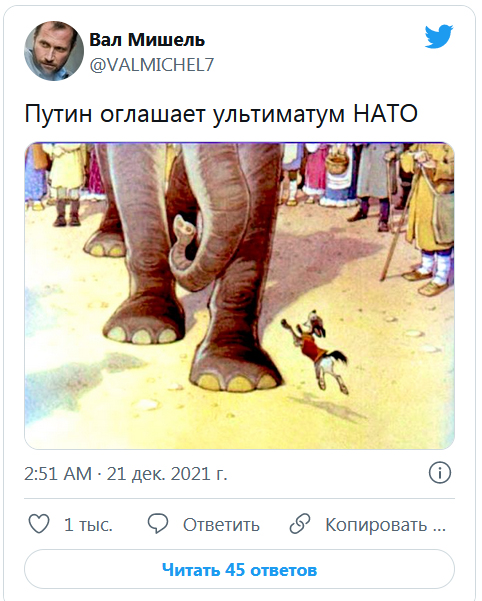Open the tweet timestamp 2:51 AM
Screen dimensions: 482x601
coord(58,474)
